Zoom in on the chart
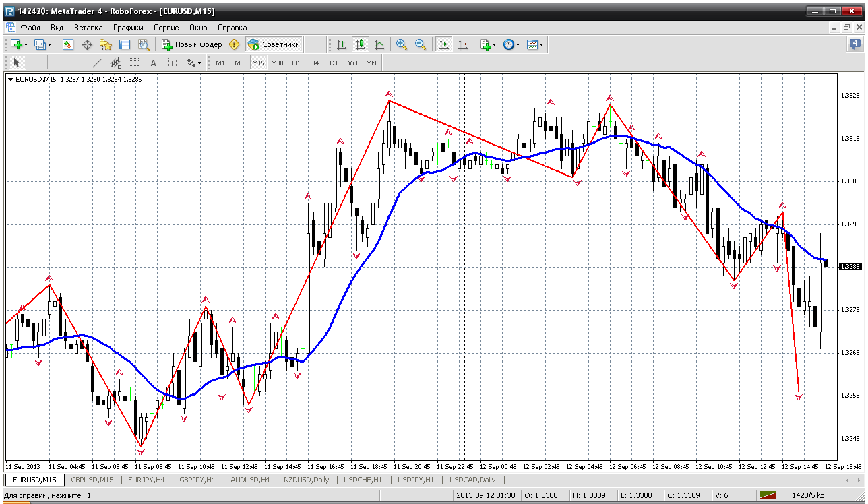The width and height of the screenshot is (868, 504). pyautogui.click(x=402, y=44)
